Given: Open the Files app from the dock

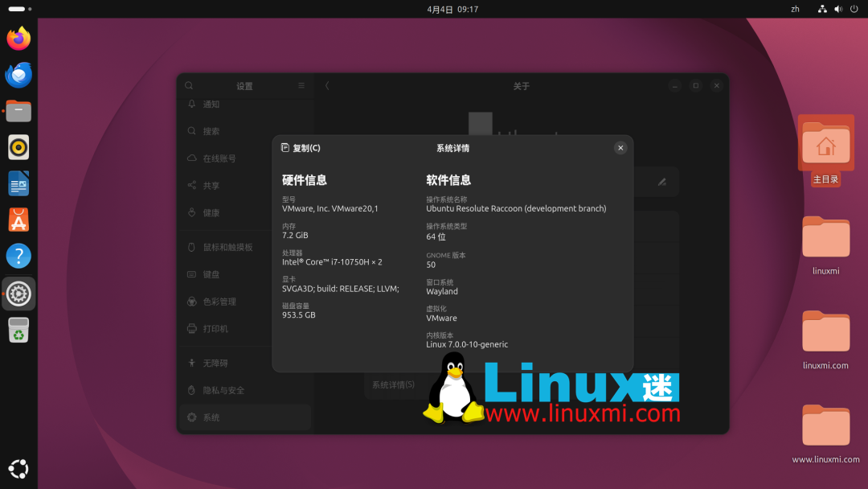Looking at the screenshot, I should 18,111.
